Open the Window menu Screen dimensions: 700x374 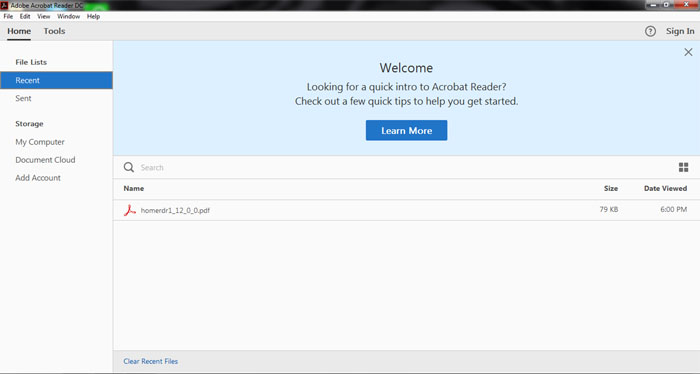point(68,17)
